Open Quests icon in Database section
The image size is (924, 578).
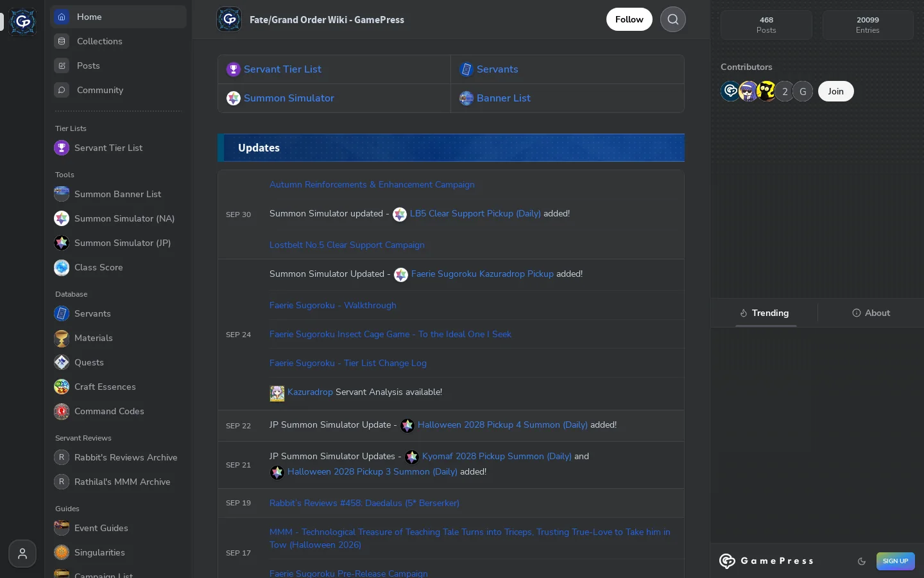[62, 362]
